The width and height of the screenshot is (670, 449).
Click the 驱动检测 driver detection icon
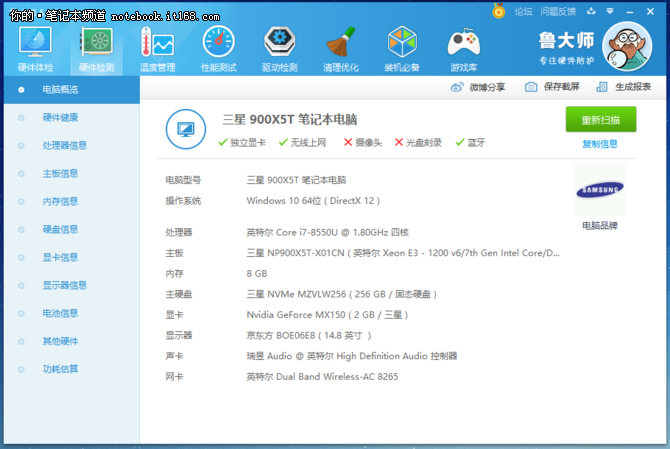click(280, 46)
